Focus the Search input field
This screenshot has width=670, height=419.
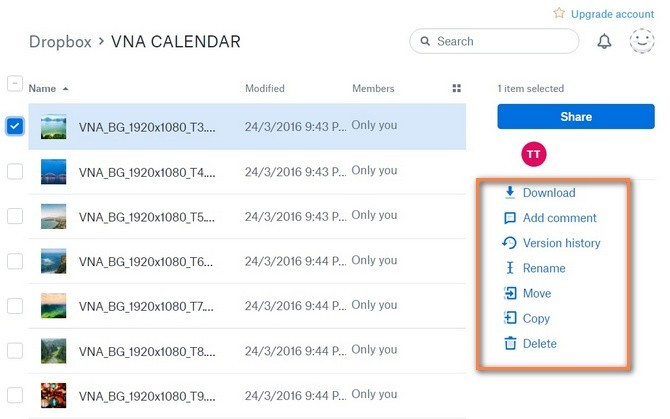click(500, 41)
